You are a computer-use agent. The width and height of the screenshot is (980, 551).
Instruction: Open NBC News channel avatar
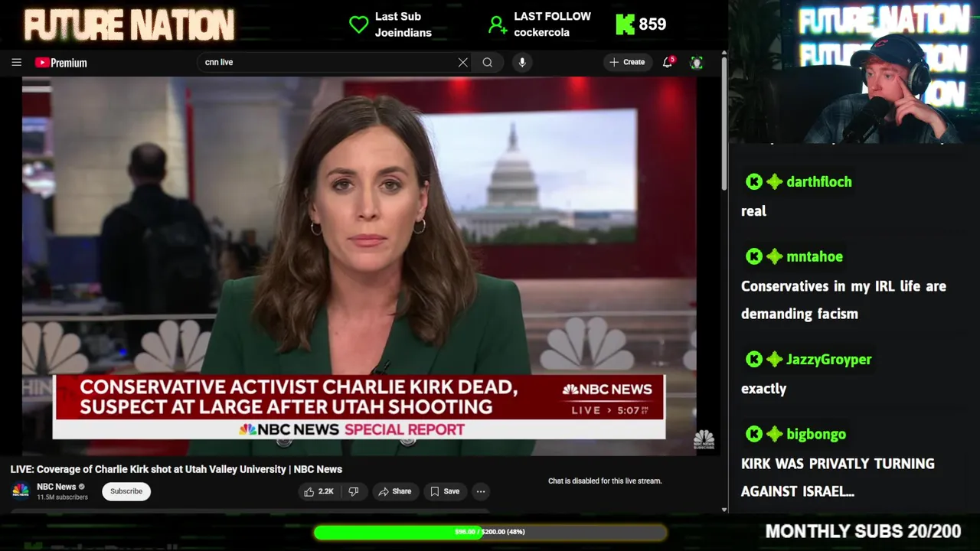coord(21,491)
